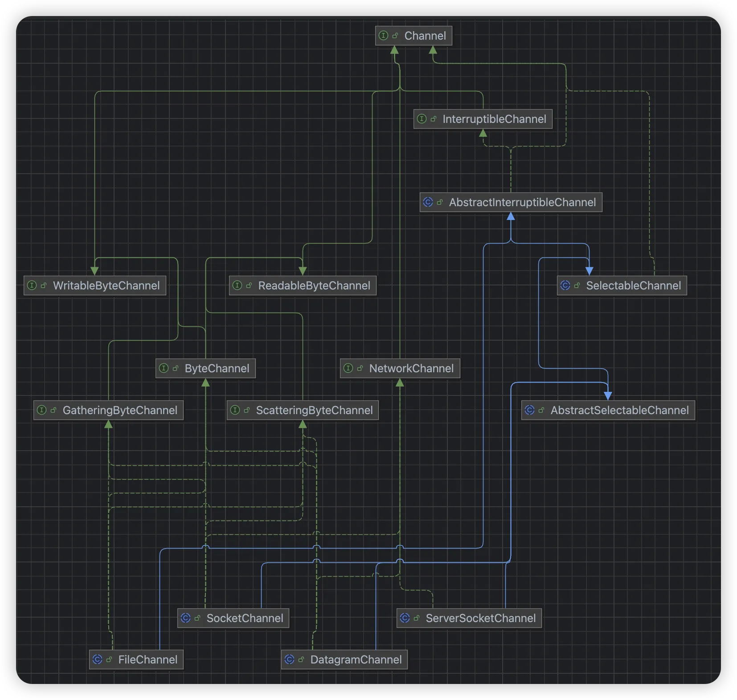The width and height of the screenshot is (737, 700).
Task: Click the class icon on the SelectableChannel node
Action: coord(565,285)
